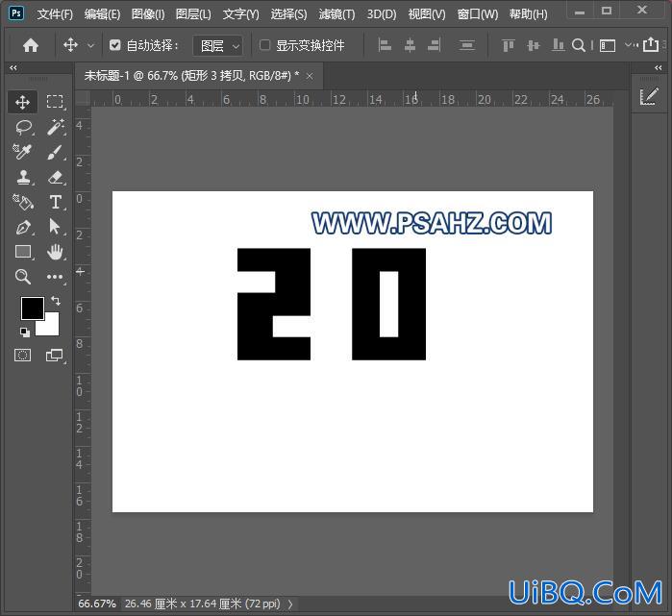This screenshot has width=672, height=616.
Task: Click the Search magnifier in options bar
Action: pyautogui.click(x=579, y=45)
